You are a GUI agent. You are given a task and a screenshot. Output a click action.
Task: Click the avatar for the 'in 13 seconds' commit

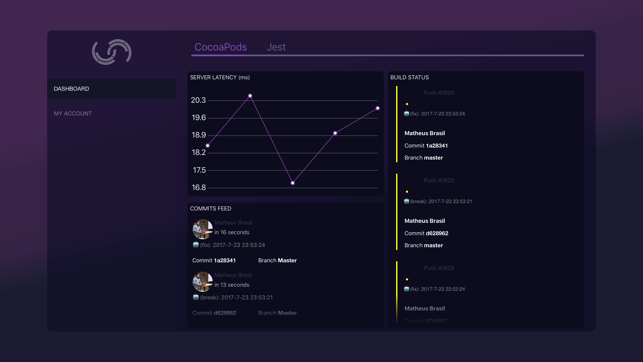coord(203,281)
